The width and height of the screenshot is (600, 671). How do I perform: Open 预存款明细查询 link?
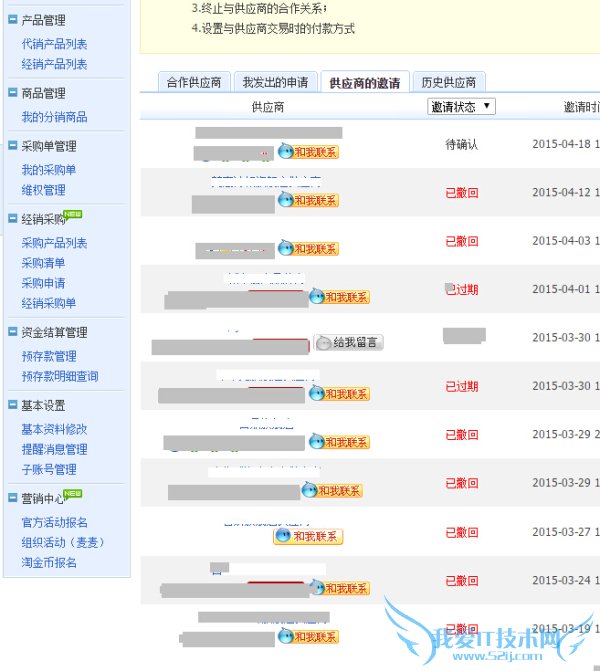[60, 376]
